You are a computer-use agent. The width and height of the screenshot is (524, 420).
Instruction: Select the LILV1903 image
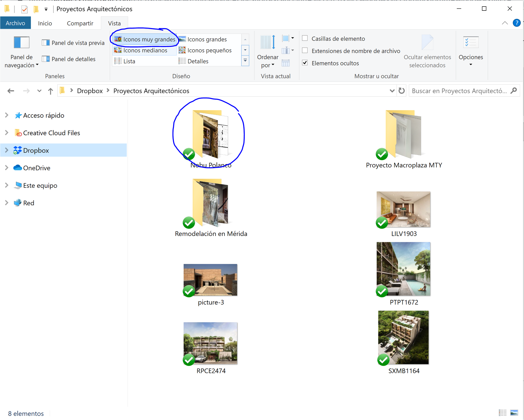[x=403, y=214]
